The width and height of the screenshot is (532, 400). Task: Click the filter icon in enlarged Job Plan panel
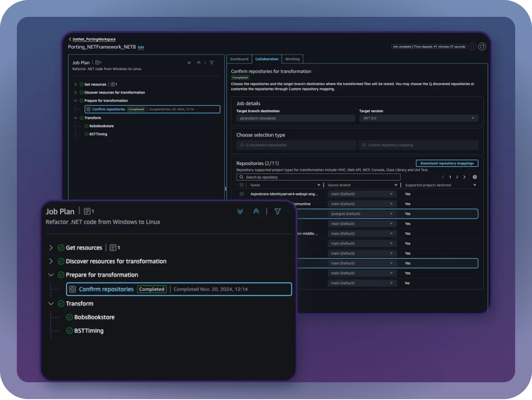278,212
